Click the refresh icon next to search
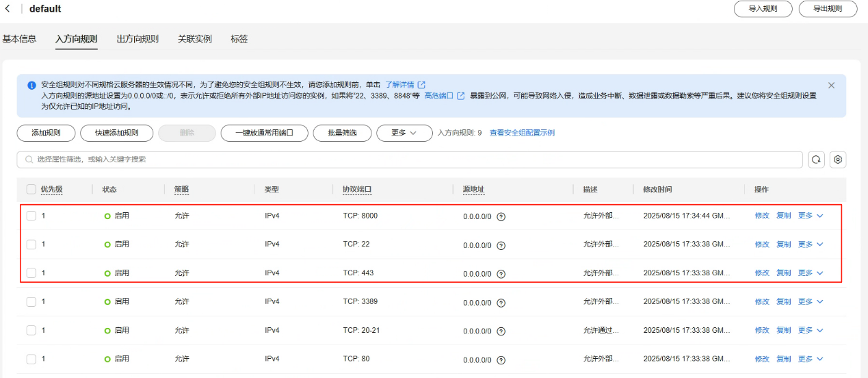Viewport: 868px width, 378px height. [816, 160]
